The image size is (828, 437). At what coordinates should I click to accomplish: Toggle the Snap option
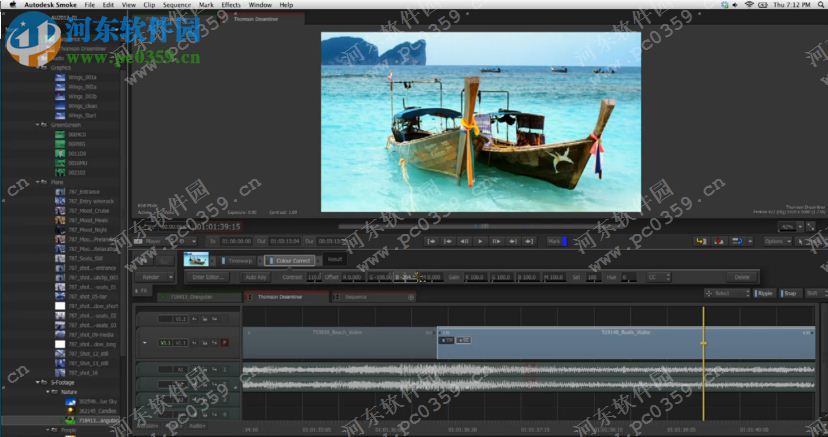point(789,293)
